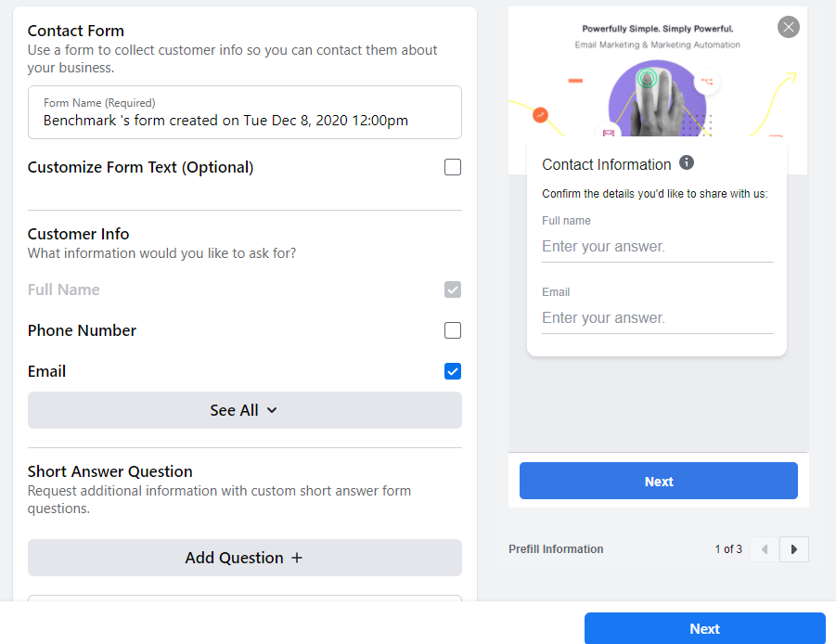The image size is (836, 644).
Task: Uncheck the Email checkbox
Action: pos(453,371)
